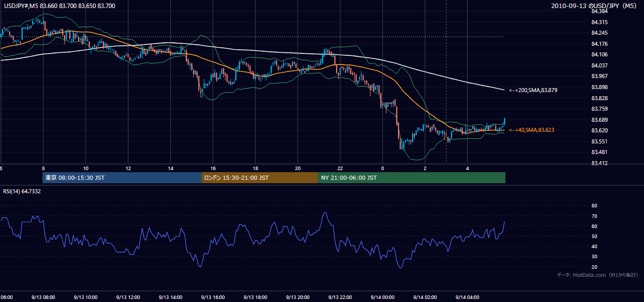644x302 pixels.
Task: Select the 東京 08:00-15:30 JST session bar
Action: [121, 178]
